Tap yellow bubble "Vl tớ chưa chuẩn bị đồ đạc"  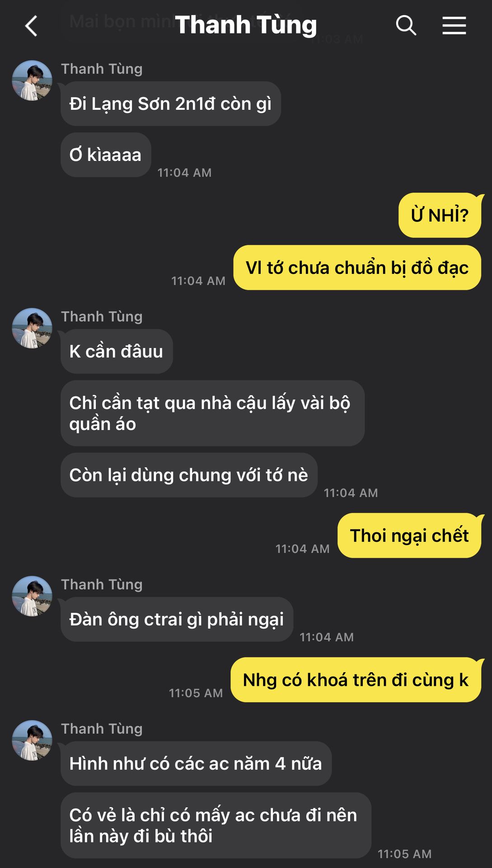coord(357,268)
